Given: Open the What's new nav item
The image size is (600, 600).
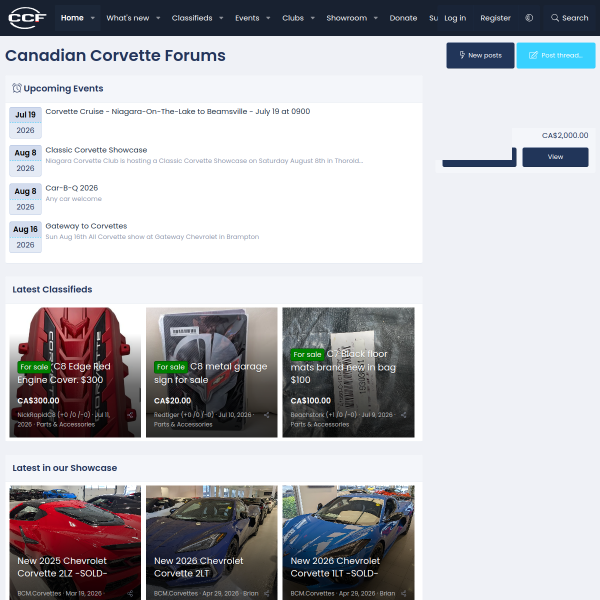Looking at the screenshot, I should point(128,18).
